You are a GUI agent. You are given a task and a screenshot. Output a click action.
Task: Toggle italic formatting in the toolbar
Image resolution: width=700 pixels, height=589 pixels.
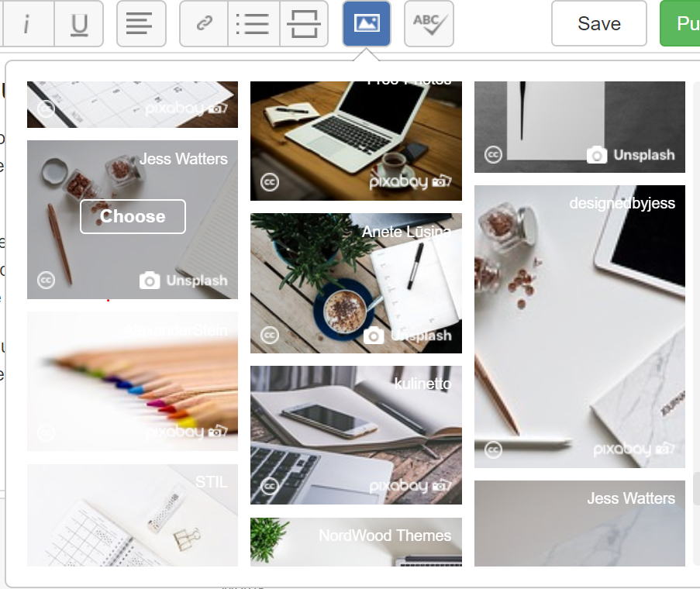point(28,24)
